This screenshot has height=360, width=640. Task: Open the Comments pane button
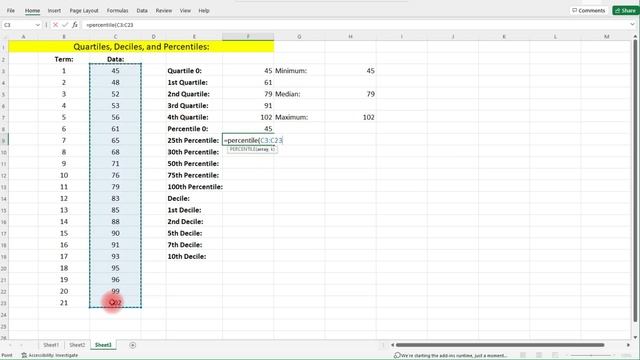coord(589,11)
